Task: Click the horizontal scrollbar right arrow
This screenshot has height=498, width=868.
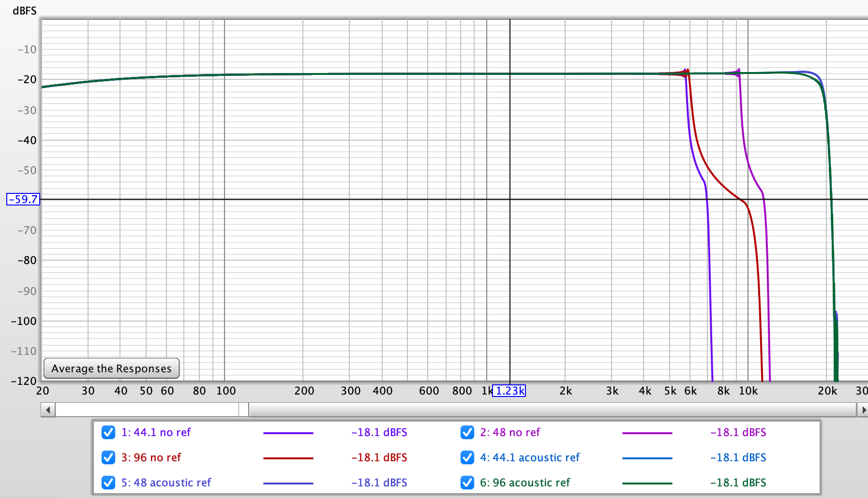Action: click(x=863, y=410)
